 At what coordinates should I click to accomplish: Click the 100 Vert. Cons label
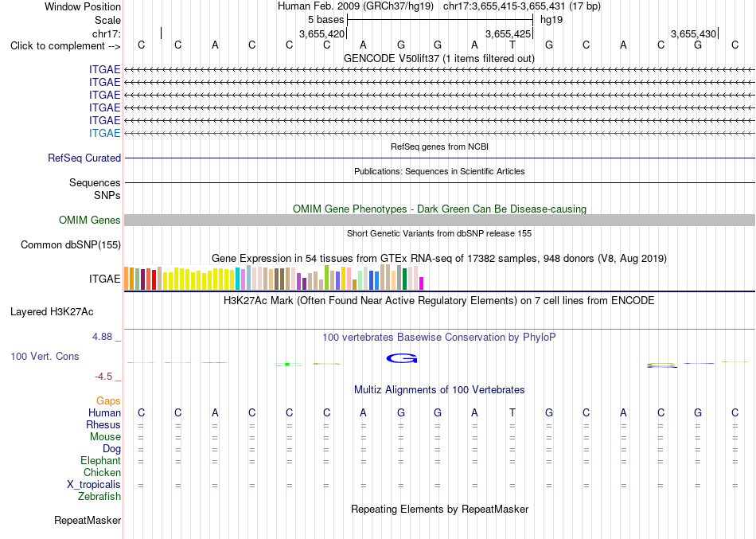[x=45, y=356]
